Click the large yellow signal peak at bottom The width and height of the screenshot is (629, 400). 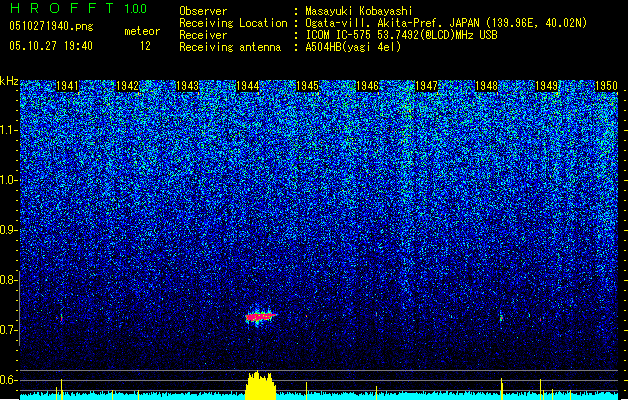tap(260, 385)
